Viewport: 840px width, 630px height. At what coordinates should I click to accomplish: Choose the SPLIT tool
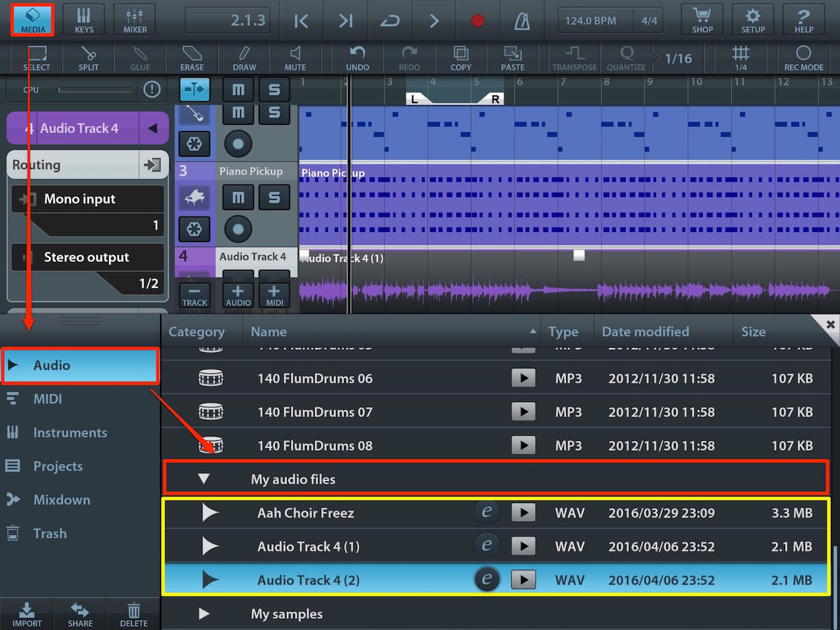[x=89, y=58]
